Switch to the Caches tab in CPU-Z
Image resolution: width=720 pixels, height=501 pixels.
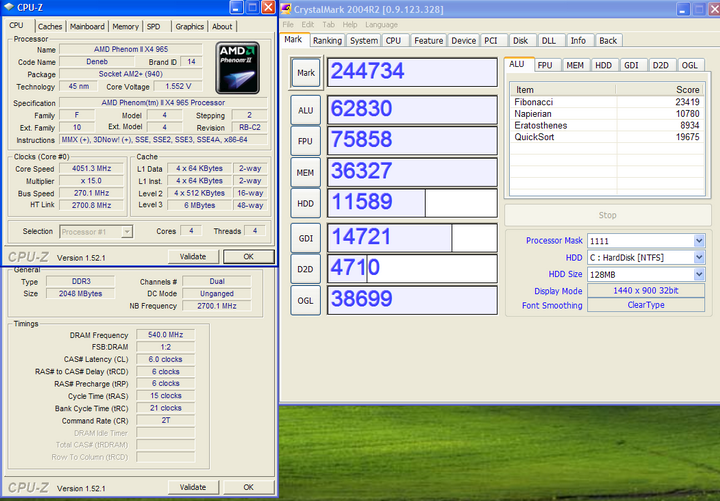[x=50, y=26]
